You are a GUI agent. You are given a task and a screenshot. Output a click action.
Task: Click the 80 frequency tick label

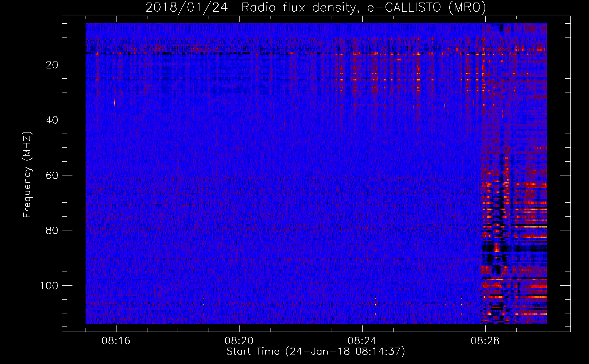[x=52, y=230]
